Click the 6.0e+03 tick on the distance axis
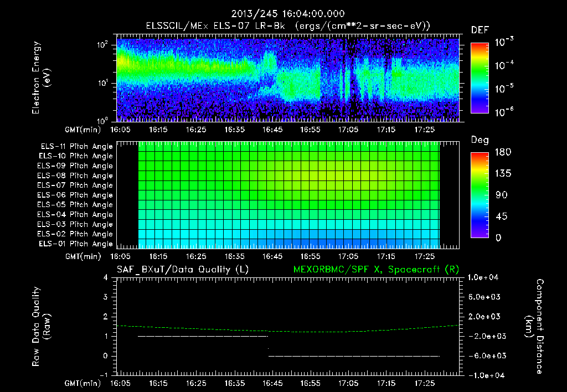 tap(484, 297)
